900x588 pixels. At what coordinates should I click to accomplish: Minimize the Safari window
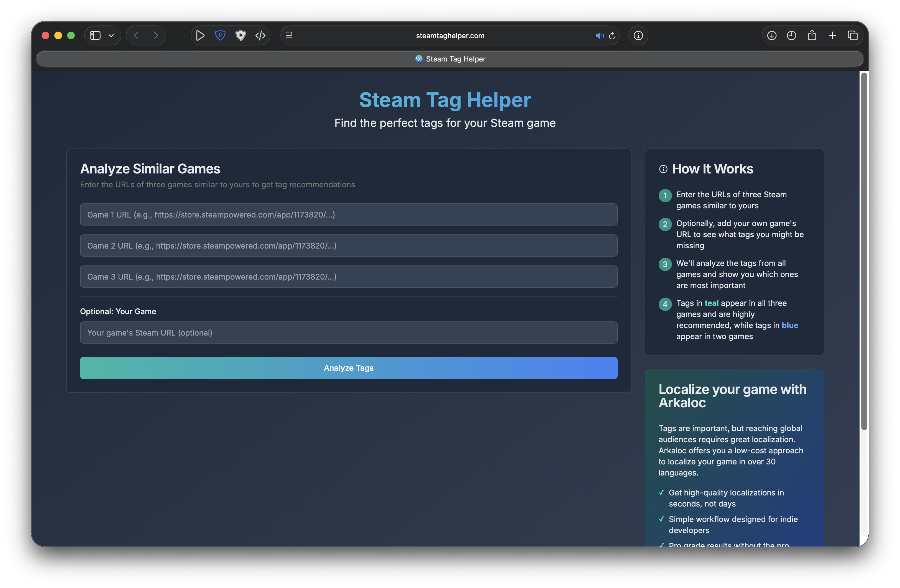click(58, 35)
